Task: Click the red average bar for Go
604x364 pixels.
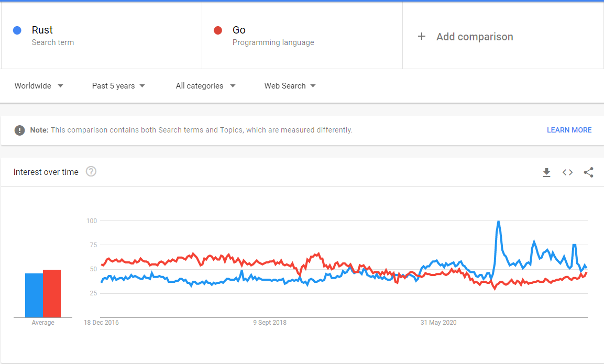Action: click(x=52, y=293)
